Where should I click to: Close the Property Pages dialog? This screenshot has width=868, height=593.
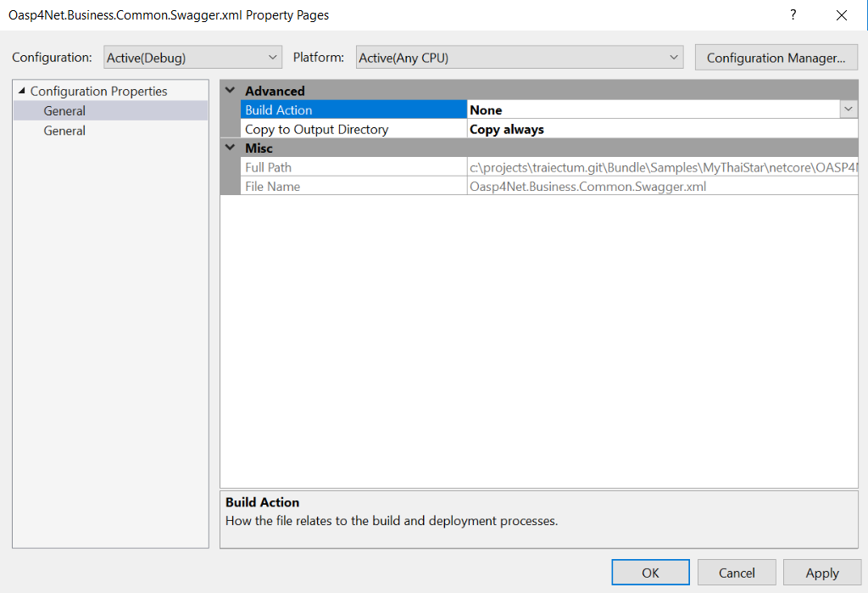point(841,15)
